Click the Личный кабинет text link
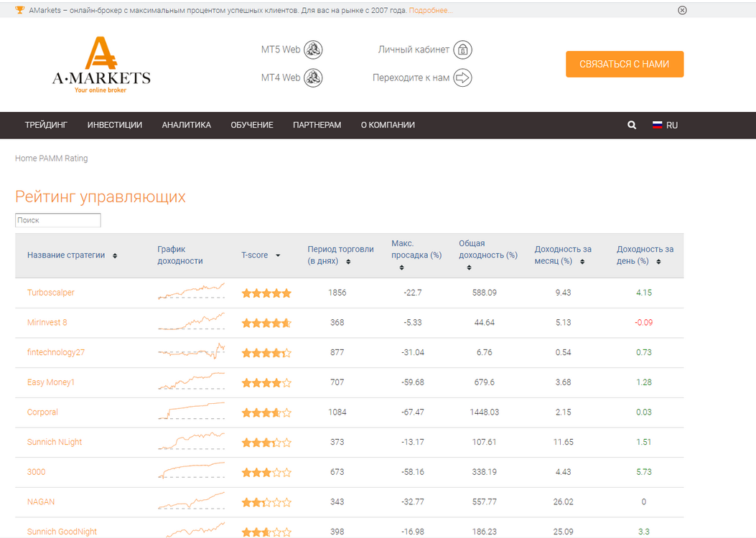756x538 pixels. pyautogui.click(x=414, y=49)
